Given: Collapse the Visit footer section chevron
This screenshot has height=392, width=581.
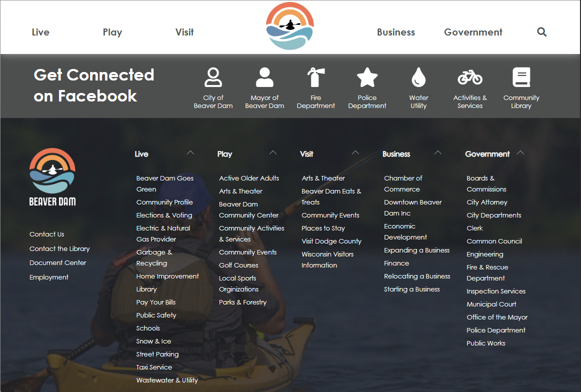Looking at the screenshot, I should pos(355,152).
